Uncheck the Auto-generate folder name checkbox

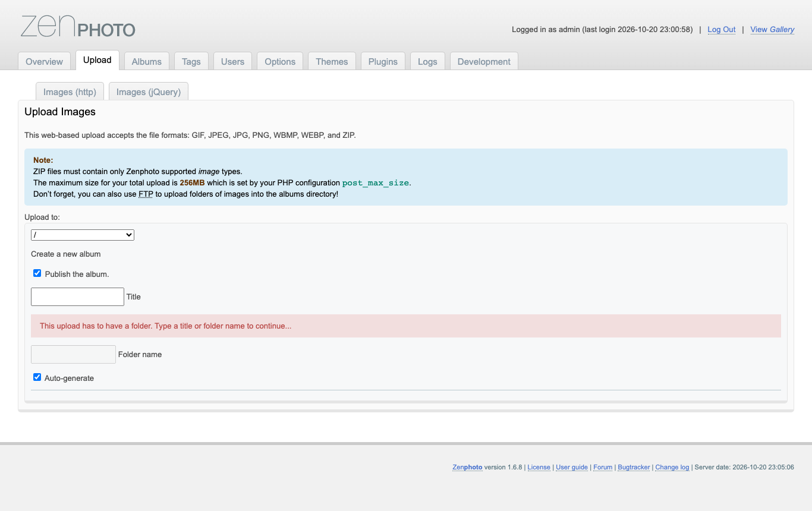coord(37,377)
